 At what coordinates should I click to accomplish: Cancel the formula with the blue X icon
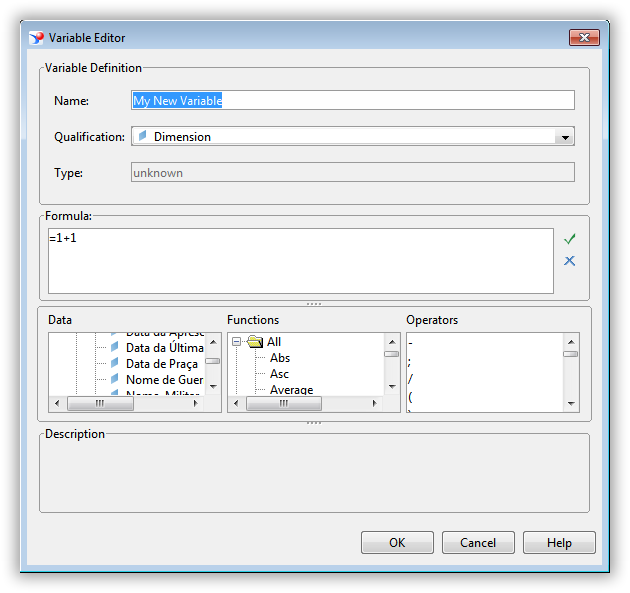tap(569, 261)
